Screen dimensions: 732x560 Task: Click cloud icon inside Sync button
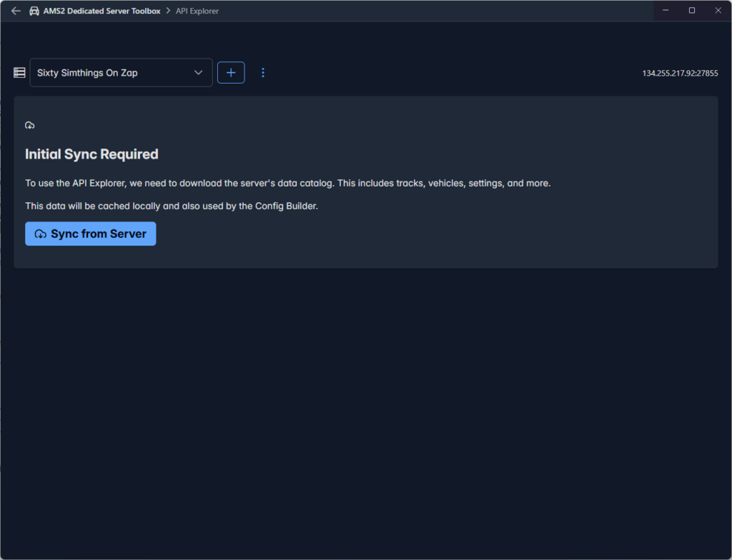41,234
